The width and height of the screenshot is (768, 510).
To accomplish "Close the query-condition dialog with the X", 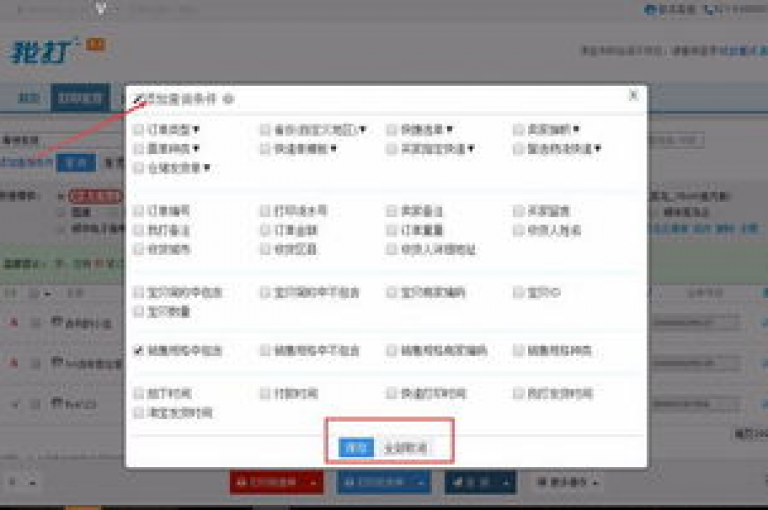I will (633, 95).
